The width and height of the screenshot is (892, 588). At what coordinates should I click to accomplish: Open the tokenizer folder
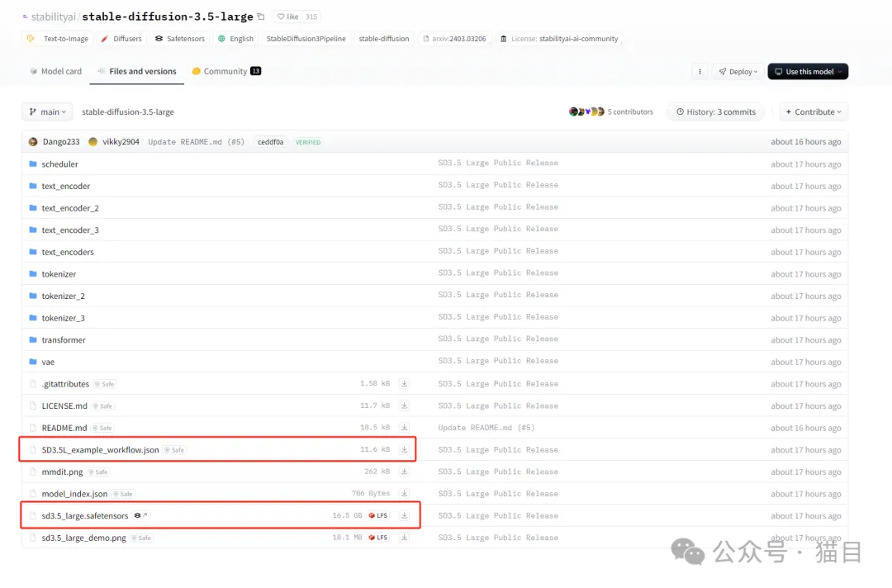coord(59,274)
